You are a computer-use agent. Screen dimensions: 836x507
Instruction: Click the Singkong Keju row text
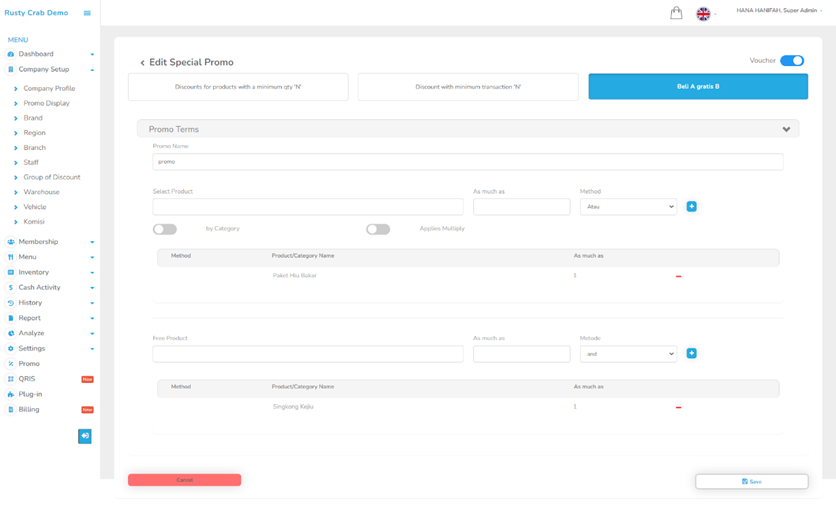tap(293, 407)
